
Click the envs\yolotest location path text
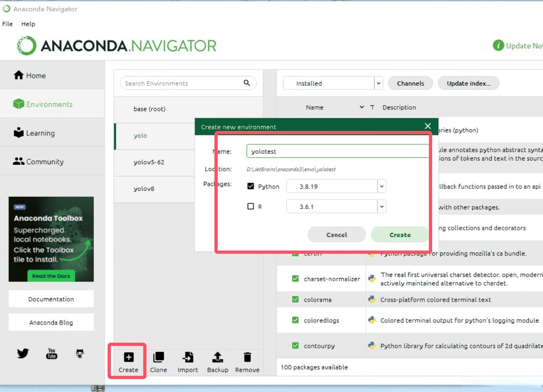(291, 169)
